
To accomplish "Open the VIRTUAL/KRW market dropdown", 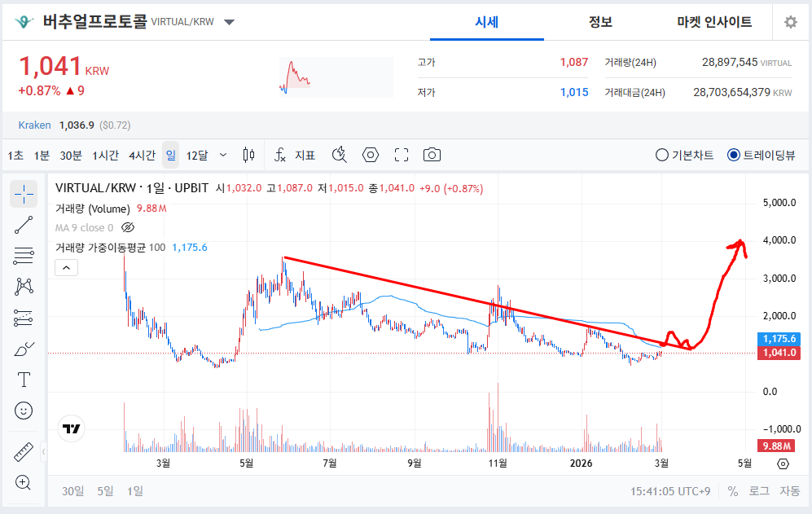I will click(229, 22).
